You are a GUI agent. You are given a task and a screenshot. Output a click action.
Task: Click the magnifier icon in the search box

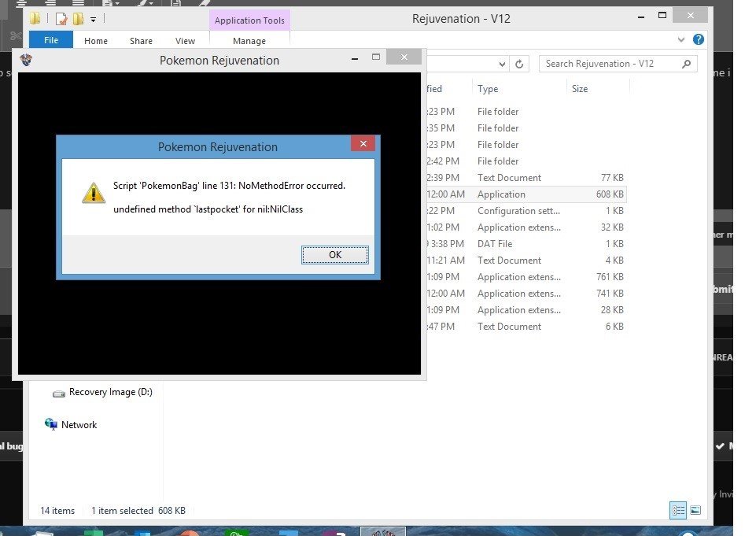(686, 64)
